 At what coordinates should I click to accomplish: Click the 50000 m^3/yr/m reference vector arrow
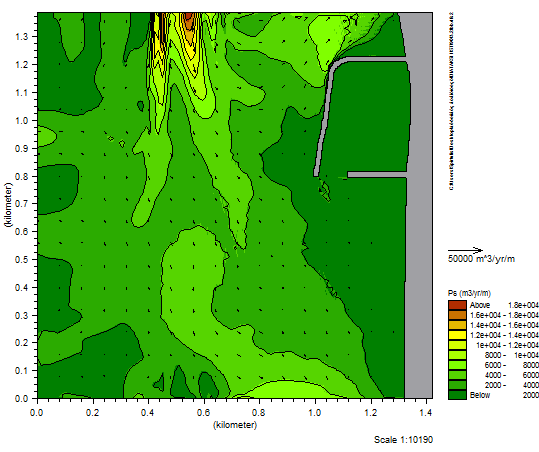click(465, 250)
